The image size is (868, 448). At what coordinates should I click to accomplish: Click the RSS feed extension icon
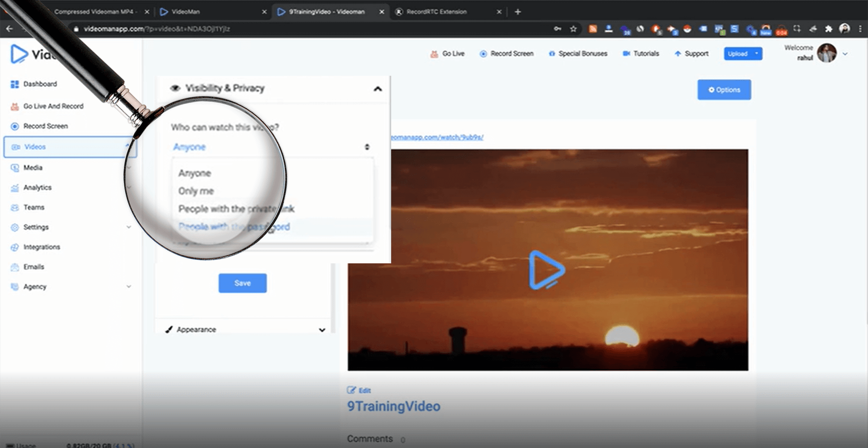point(593,29)
